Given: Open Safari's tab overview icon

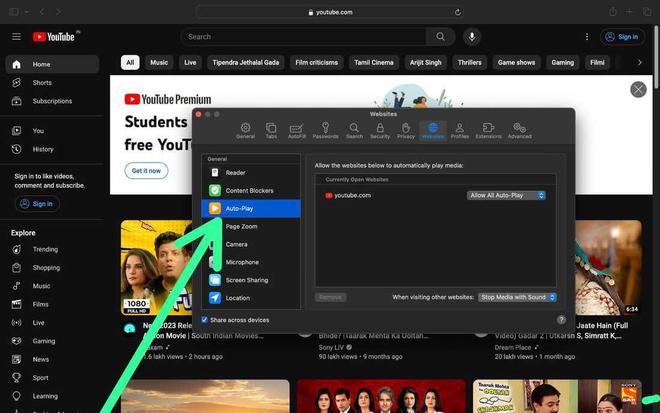Looking at the screenshot, I should (x=647, y=12).
